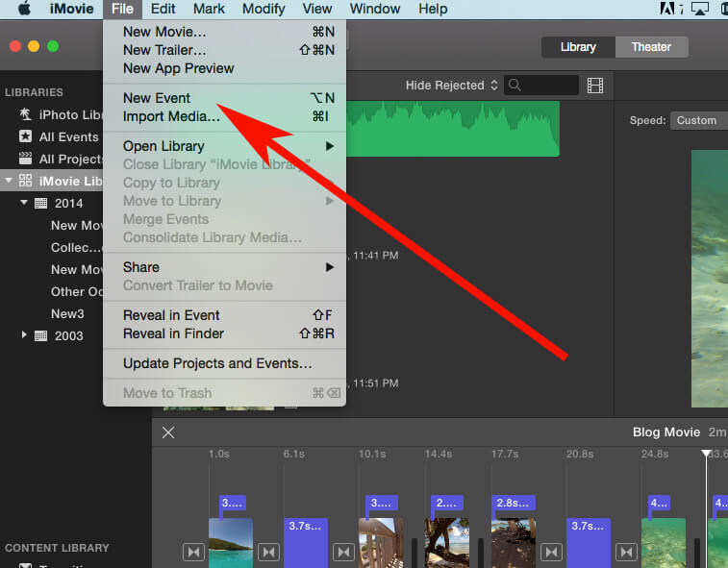
Task: Open the Apple menu
Action: [x=24, y=9]
